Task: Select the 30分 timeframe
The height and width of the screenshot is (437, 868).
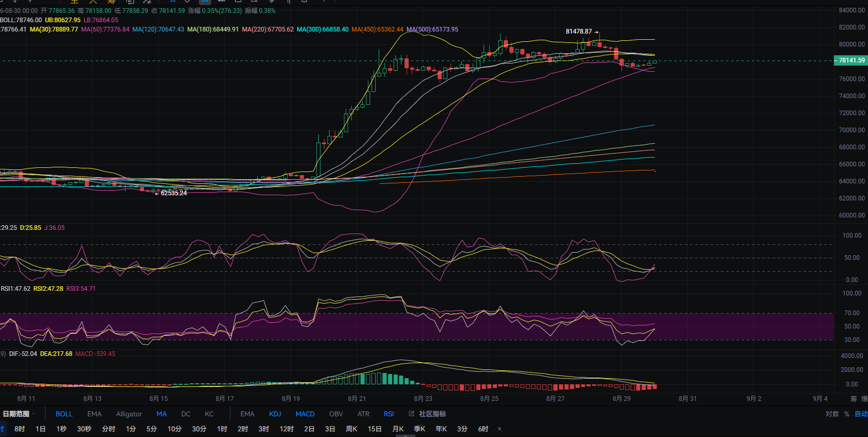Action: 199,429
